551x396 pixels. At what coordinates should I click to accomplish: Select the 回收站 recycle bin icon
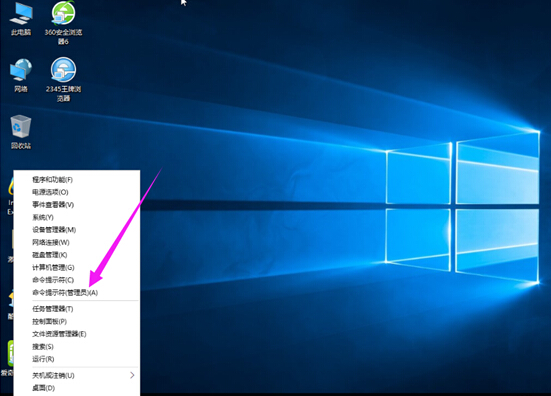tap(21, 132)
